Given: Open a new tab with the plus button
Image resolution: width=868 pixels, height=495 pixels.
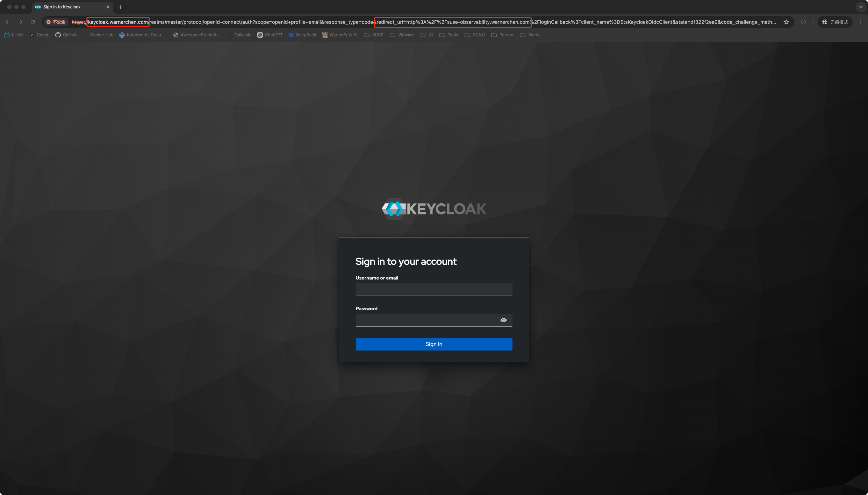Looking at the screenshot, I should click(x=120, y=7).
